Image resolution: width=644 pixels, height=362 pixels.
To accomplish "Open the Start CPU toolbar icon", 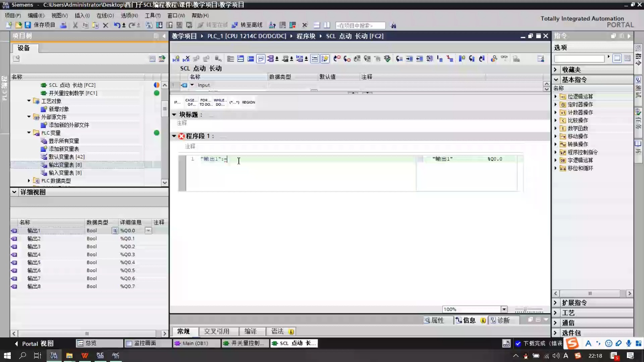I will click(x=283, y=25).
